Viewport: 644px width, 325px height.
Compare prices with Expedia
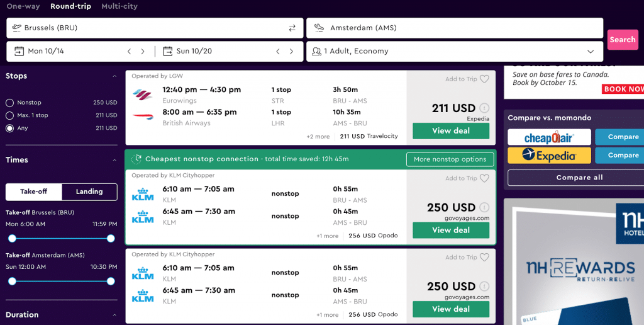(620, 156)
